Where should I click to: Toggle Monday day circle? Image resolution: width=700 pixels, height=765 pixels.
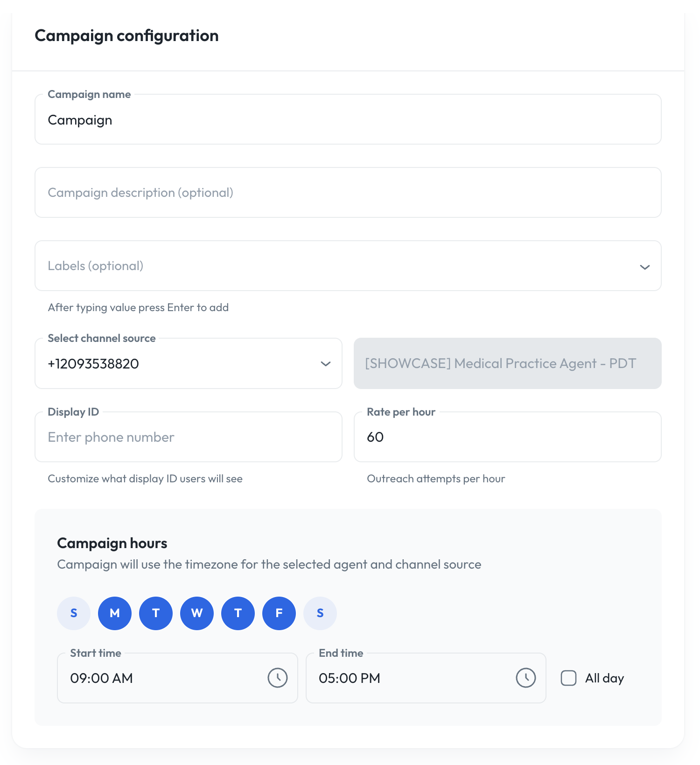[x=115, y=613]
